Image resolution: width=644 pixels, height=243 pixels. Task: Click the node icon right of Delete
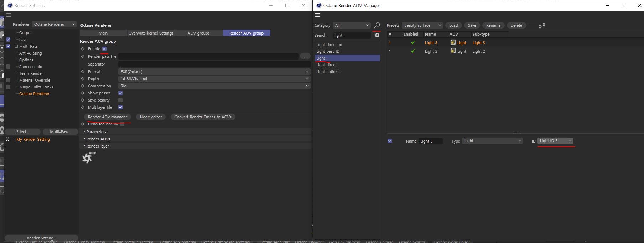tap(542, 25)
